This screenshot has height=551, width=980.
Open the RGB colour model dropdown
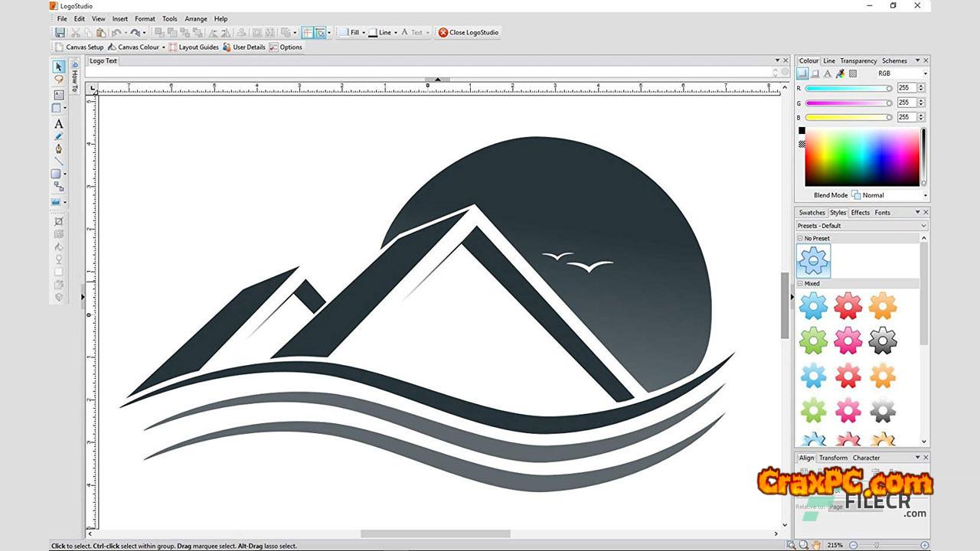(x=902, y=73)
